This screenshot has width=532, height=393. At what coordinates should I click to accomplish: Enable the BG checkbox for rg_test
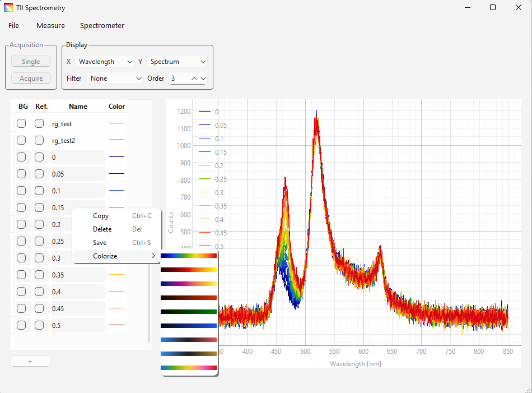point(21,123)
